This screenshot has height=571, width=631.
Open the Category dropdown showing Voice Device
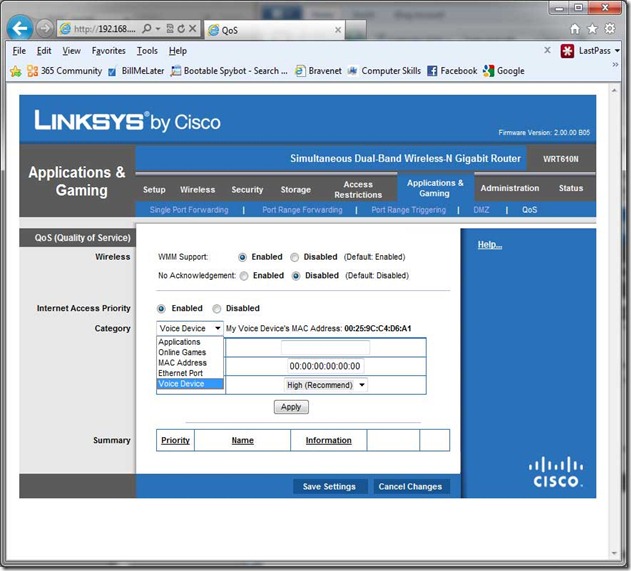click(190, 328)
